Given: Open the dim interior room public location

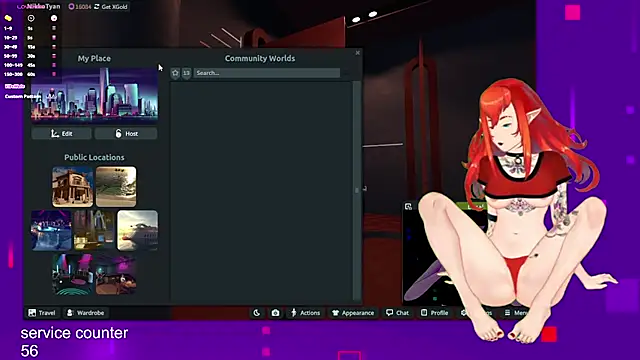Looking at the screenshot, I should click(x=94, y=230).
